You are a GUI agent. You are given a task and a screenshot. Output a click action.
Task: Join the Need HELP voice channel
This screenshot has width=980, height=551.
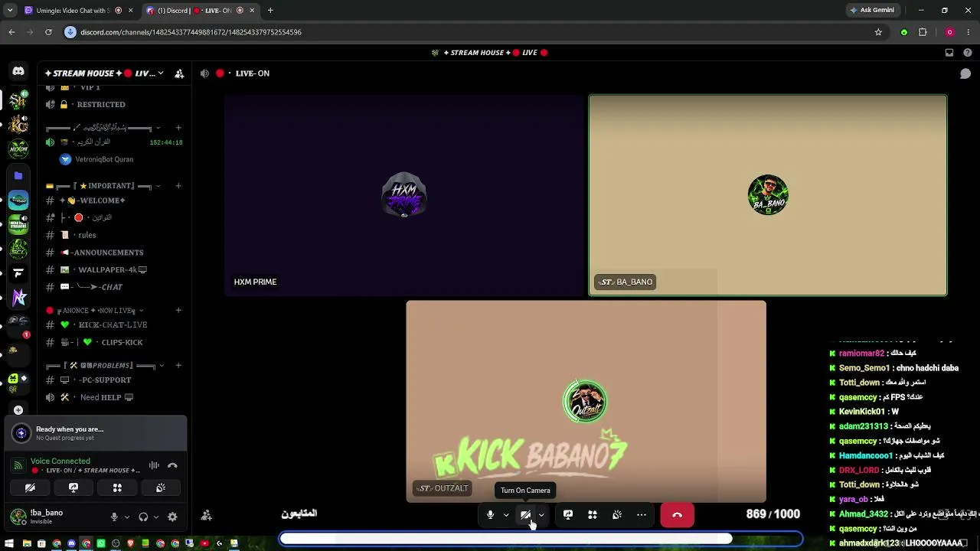coord(113,397)
